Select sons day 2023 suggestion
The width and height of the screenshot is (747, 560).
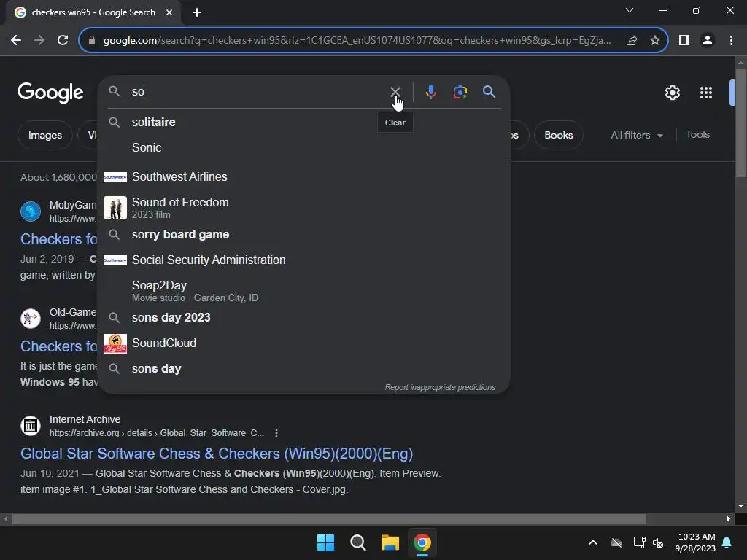coord(303,318)
